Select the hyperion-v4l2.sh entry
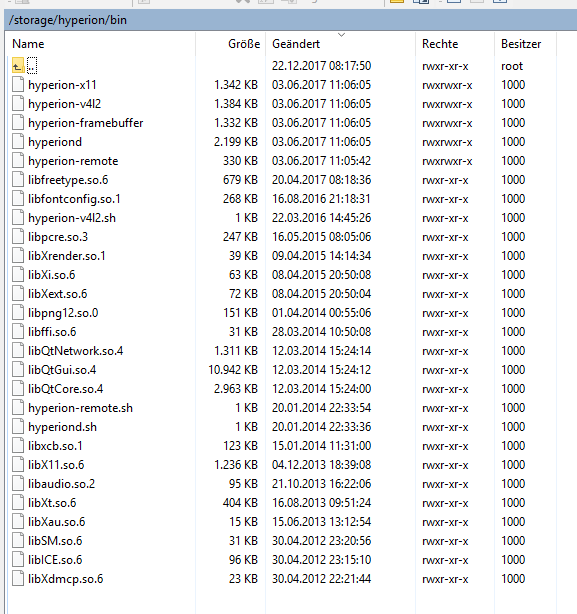 coord(72,218)
